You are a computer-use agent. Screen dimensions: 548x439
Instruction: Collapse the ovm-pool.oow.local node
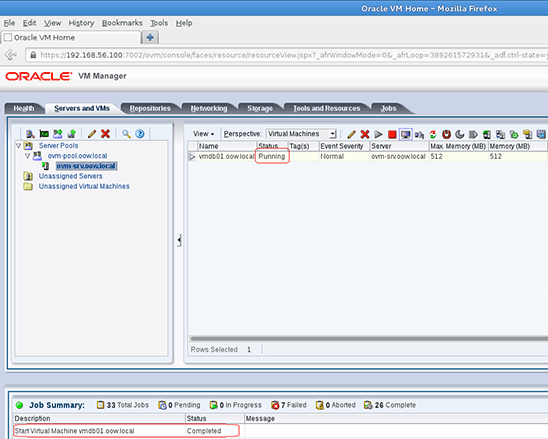tap(27, 156)
